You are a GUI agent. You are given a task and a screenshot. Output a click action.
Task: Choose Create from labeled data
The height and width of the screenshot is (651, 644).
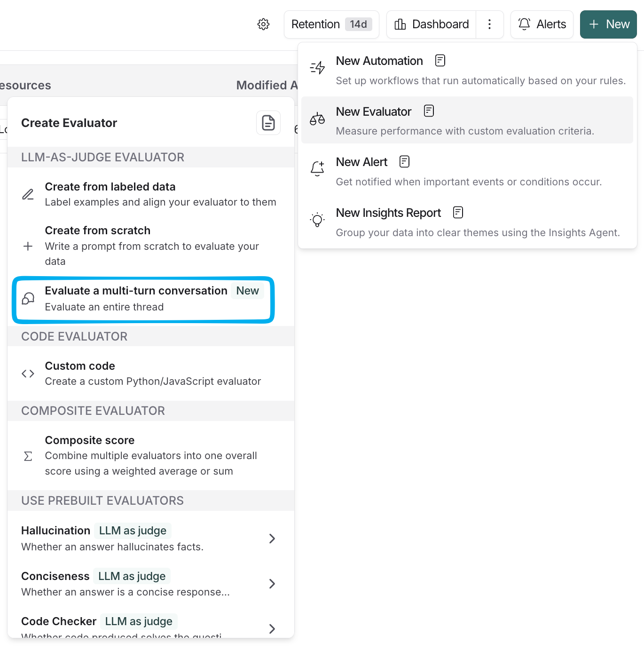click(x=151, y=194)
